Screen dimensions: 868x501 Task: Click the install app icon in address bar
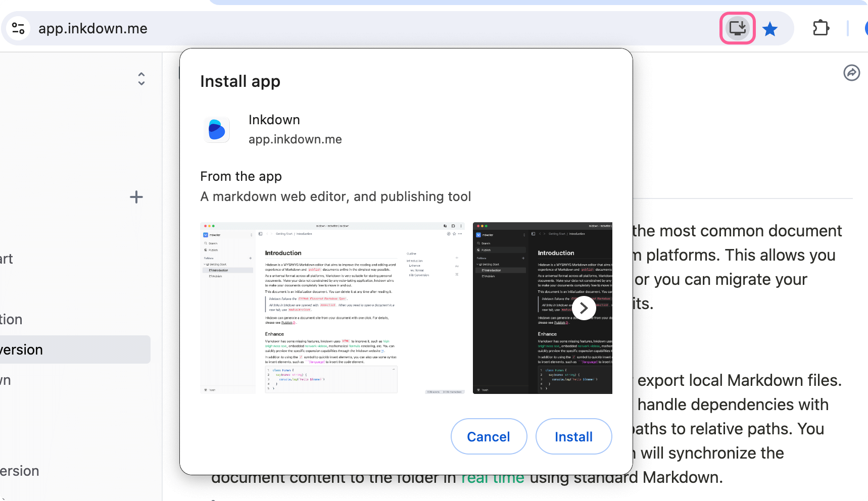pos(737,28)
